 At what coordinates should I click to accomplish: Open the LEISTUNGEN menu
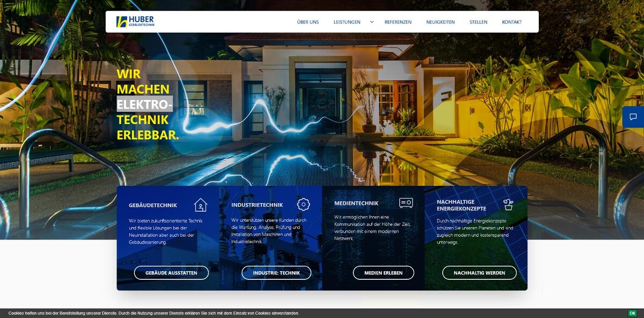(347, 22)
